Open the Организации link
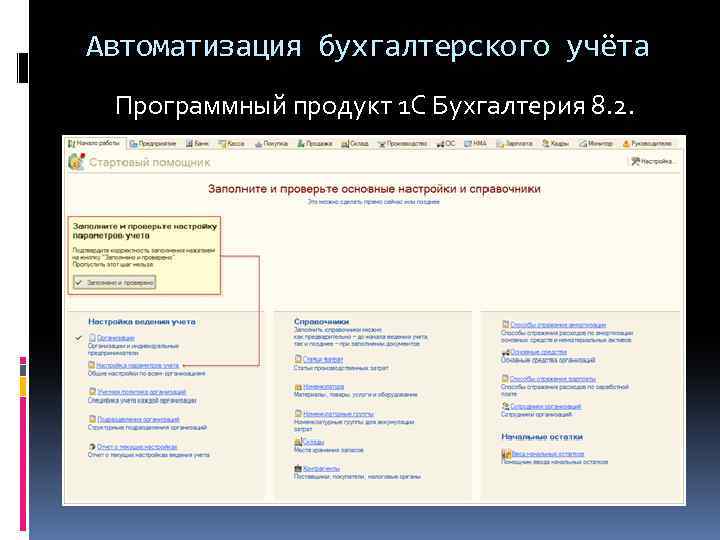Viewport: 720px width, 540px height. coord(116,338)
